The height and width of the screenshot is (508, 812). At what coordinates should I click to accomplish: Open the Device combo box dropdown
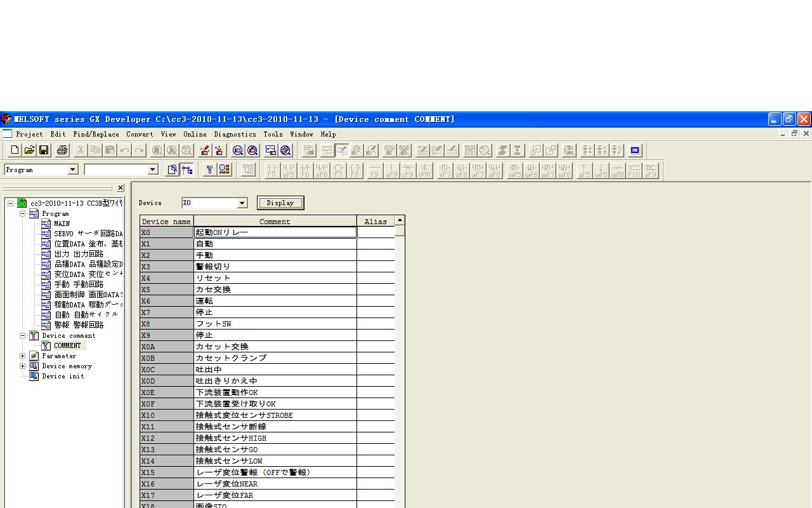[242, 203]
